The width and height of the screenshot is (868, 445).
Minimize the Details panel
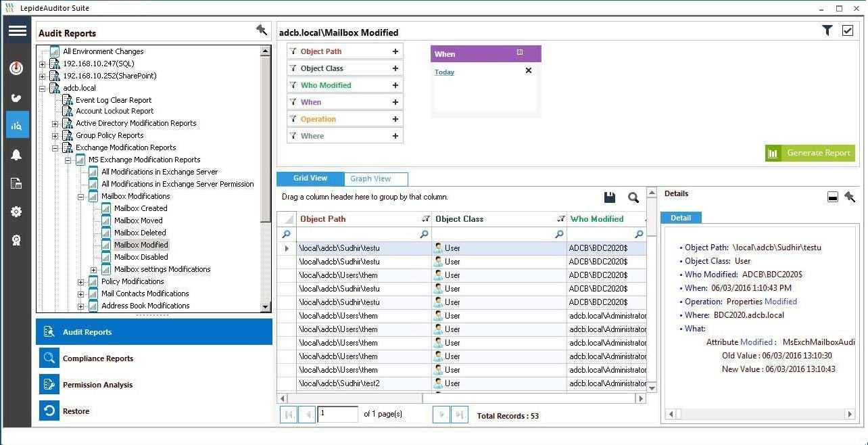[833, 197]
